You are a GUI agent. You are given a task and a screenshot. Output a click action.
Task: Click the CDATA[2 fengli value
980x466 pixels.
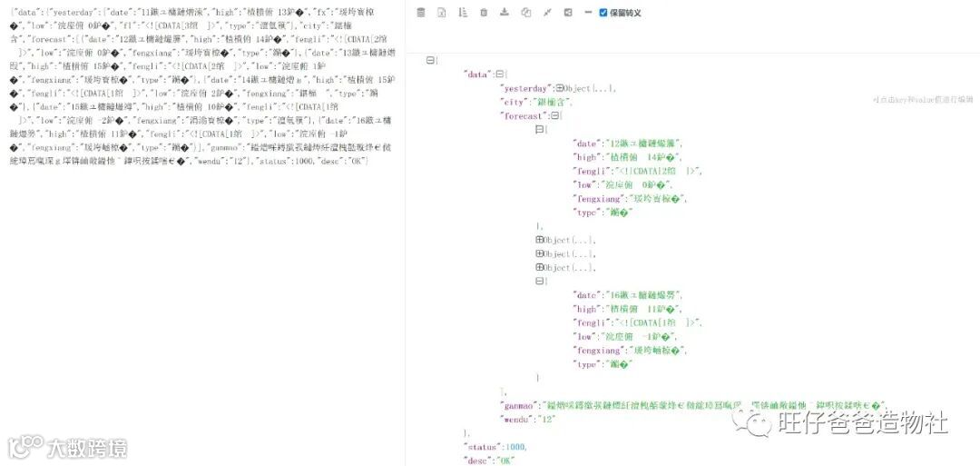(657, 172)
